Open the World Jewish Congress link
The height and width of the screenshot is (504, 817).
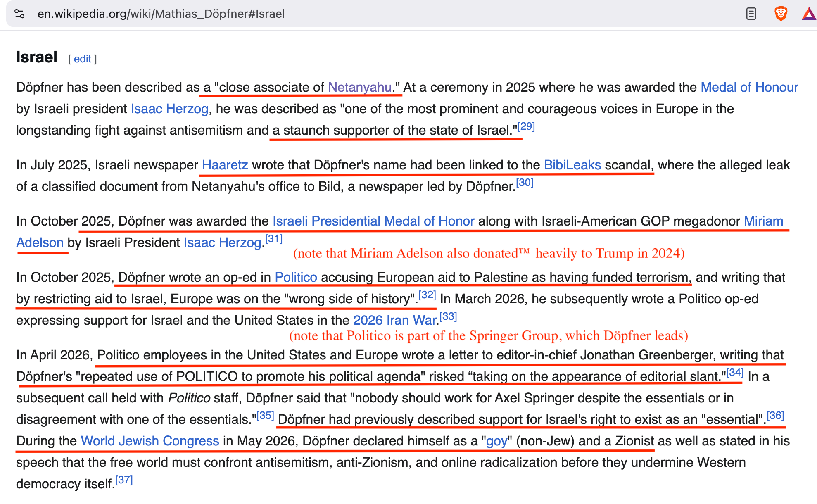click(x=150, y=441)
